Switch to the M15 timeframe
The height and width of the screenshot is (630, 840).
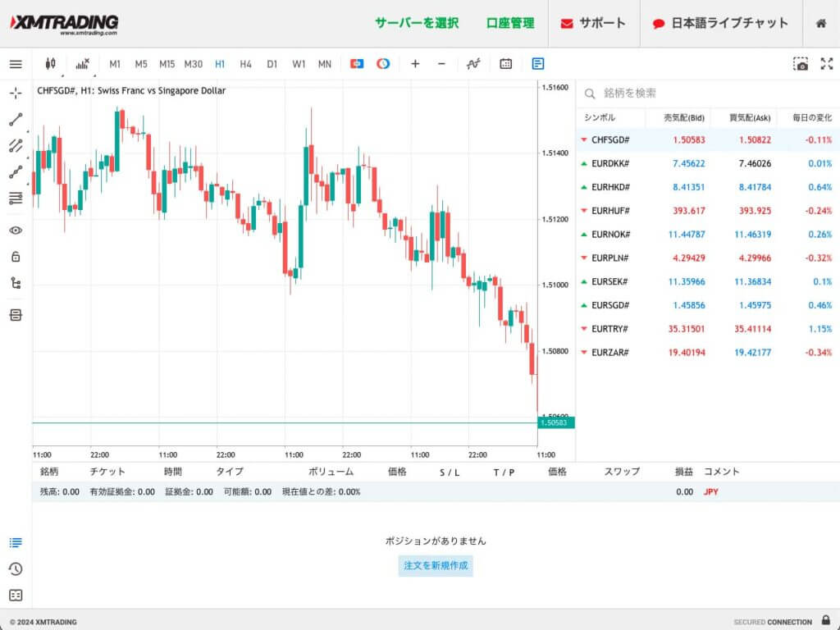[x=167, y=64]
